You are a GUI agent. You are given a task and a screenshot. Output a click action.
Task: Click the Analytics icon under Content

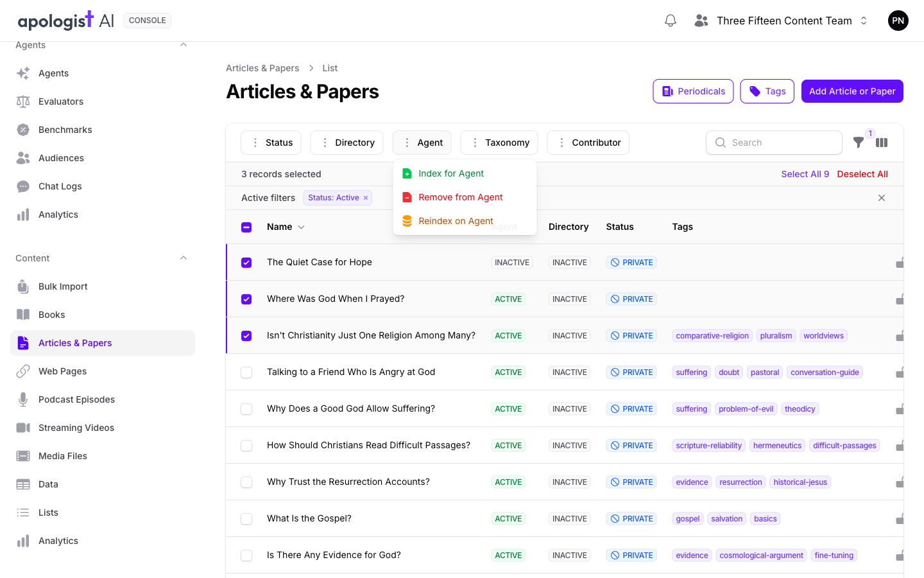point(23,541)
